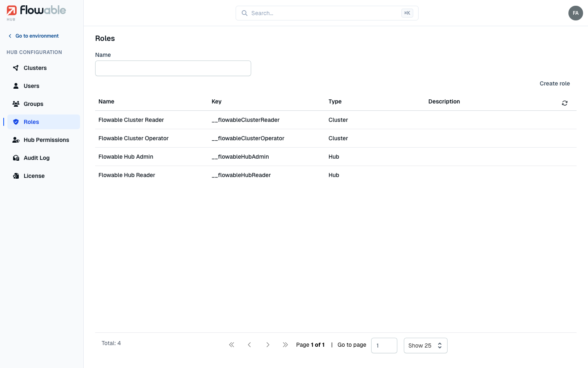Click the Name column header

pyautogui.click(x=106, y=101)
